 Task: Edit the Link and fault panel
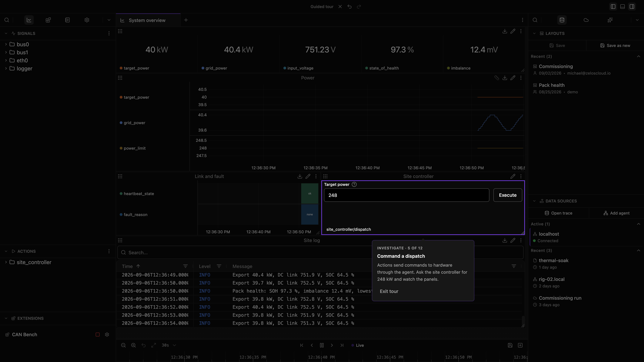308,176
